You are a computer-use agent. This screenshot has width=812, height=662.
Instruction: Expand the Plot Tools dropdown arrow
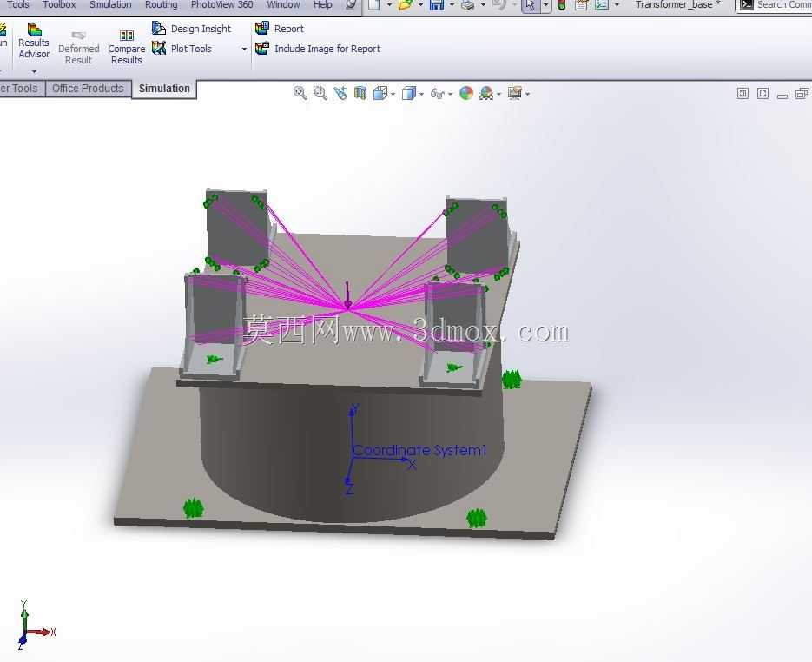[244, 50]
